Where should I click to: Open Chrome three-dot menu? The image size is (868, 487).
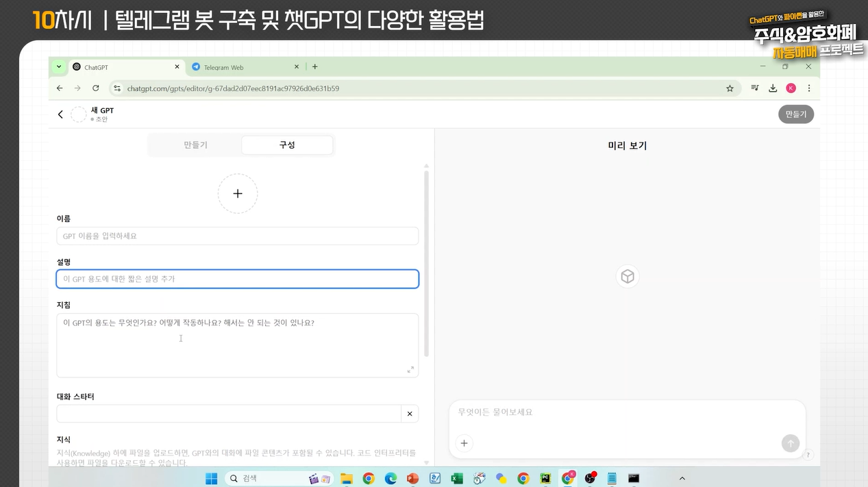pyautogui.click(x=809, y=88)
